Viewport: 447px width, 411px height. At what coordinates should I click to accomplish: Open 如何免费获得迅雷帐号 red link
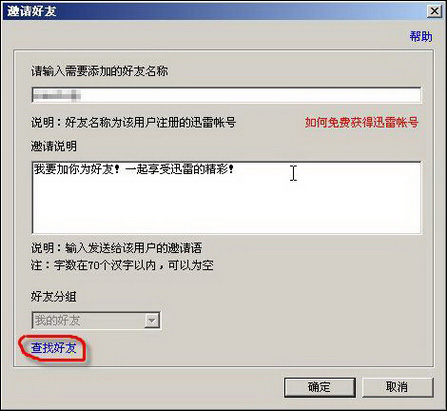pyautogui.click(x=362, y=123)
